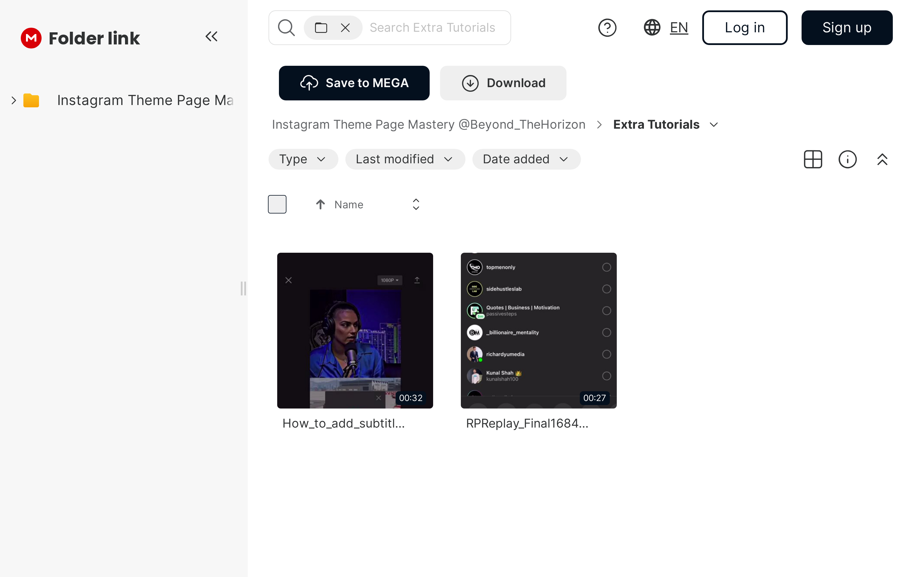Open the help question mark icon
The image size is (924, 577).
607,28
